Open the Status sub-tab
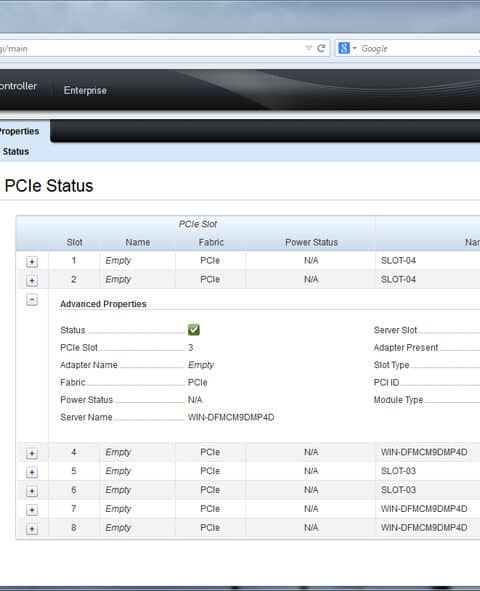480x591 pixels. 15,152
